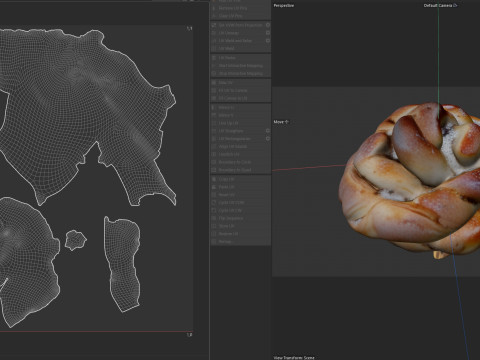
Task: Click the View Transform: Scene status text
Action: click(294, 358)
